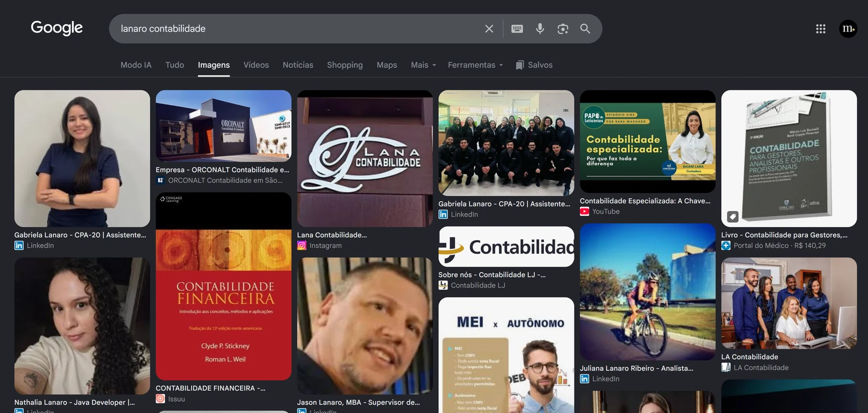The height and width of the screenshot is (413, 868).
Task: Open the Salvos saved items
Action: [534, 65]
